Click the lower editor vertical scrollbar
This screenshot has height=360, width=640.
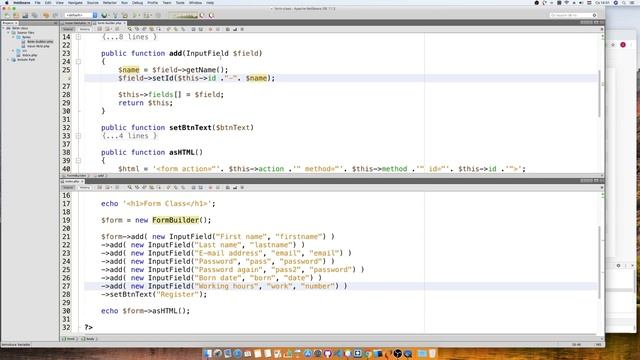tap(600, 262)
